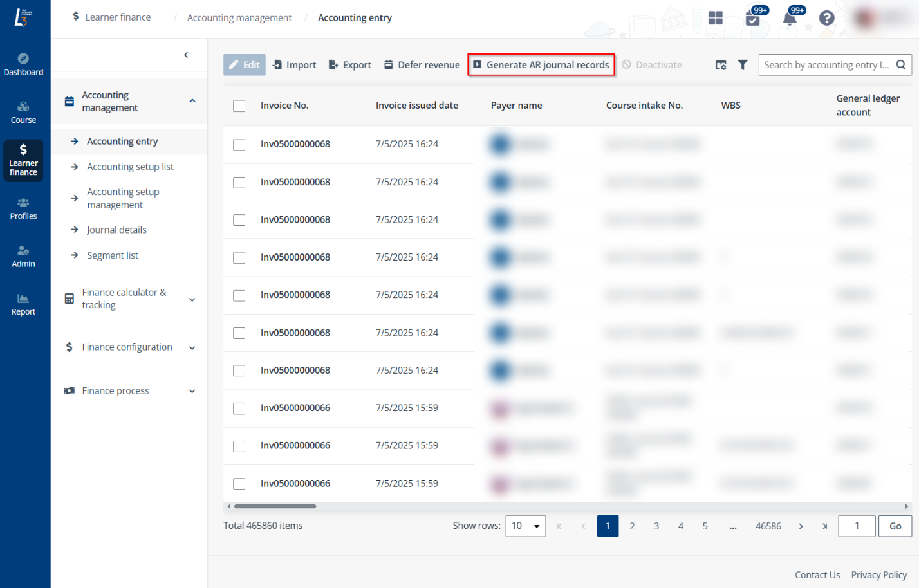Click the horizontal scrollbar below the table
Image resolution: width=919 pixels, height=588 pixels.
(x=274, y=506)
